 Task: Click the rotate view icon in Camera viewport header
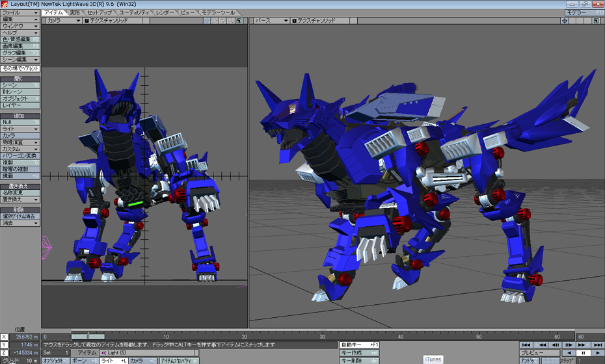[222, 20]
